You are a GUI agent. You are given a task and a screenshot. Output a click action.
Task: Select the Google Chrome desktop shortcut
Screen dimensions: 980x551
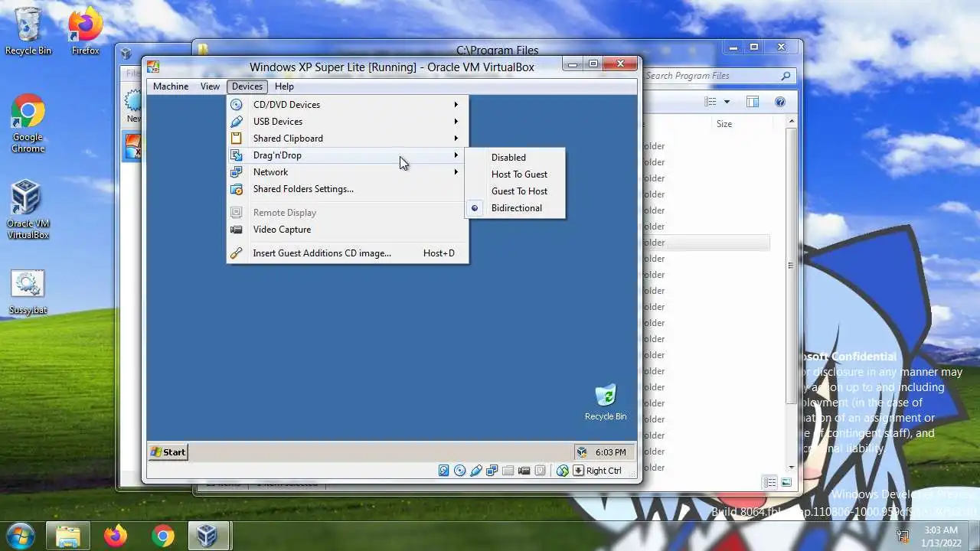coord(28,124)
